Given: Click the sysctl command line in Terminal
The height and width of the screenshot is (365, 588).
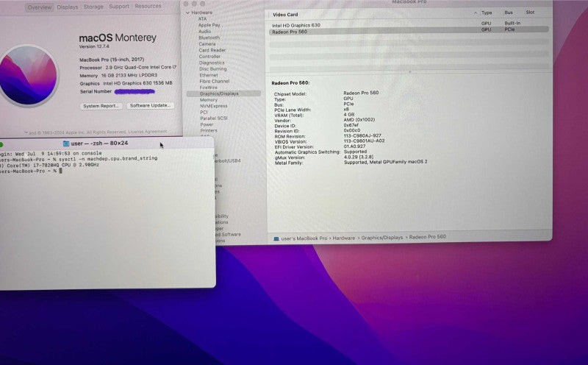Looking at the screenshot, I should (x=107, y=159).
